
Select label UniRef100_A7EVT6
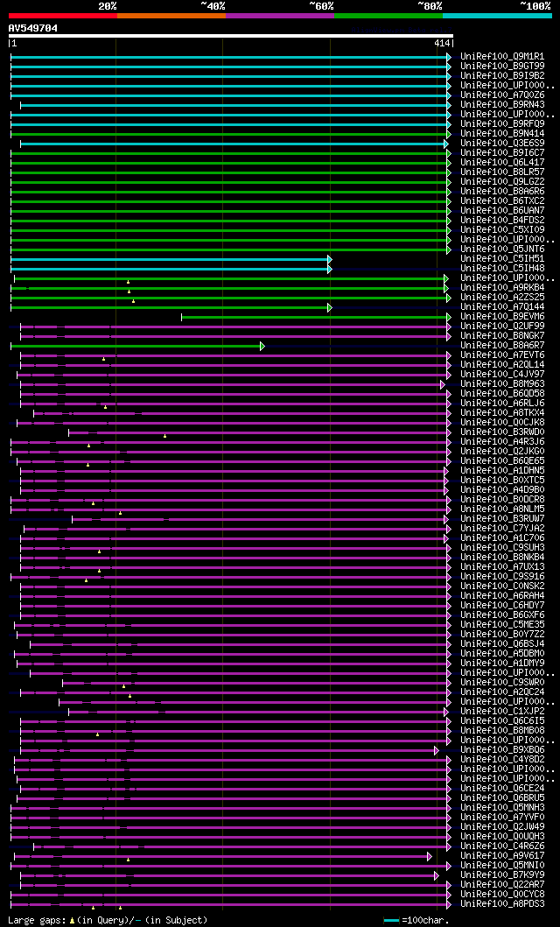coord(503,355)
